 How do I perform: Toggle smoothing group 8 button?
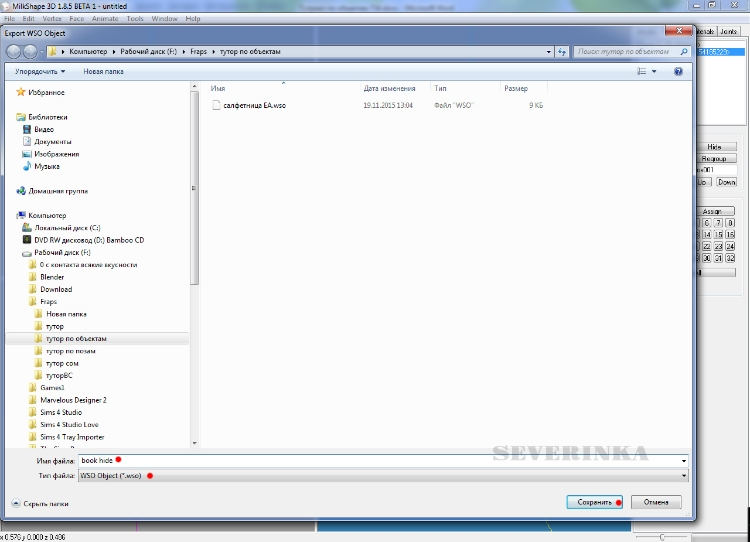pyautogui.click(x=731, y=221)
